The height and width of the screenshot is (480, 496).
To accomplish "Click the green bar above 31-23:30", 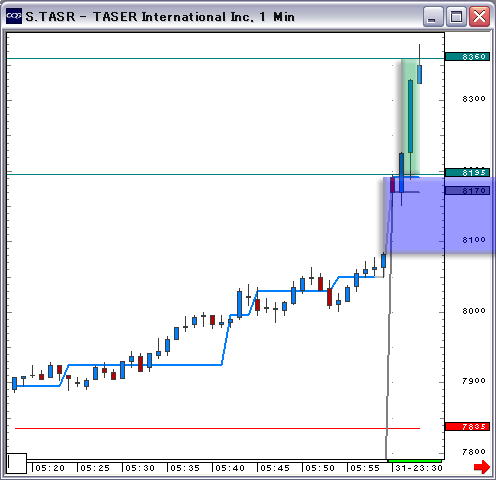I will coord(415,461).
